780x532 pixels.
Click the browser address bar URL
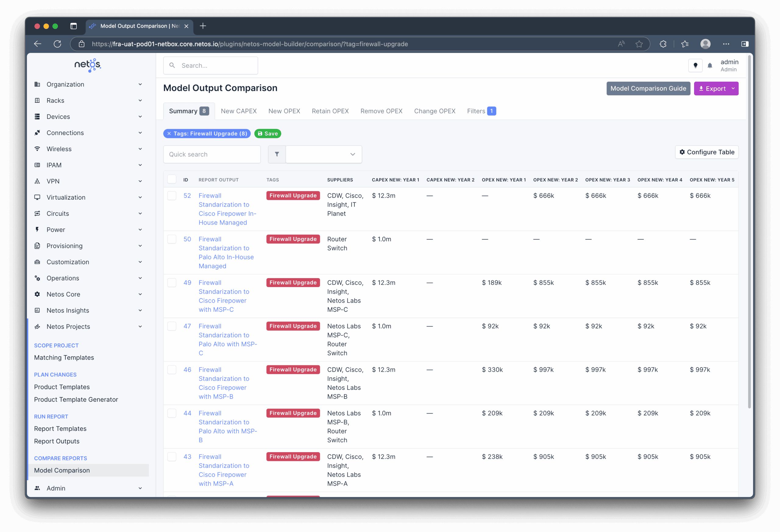tap(250, 44)
